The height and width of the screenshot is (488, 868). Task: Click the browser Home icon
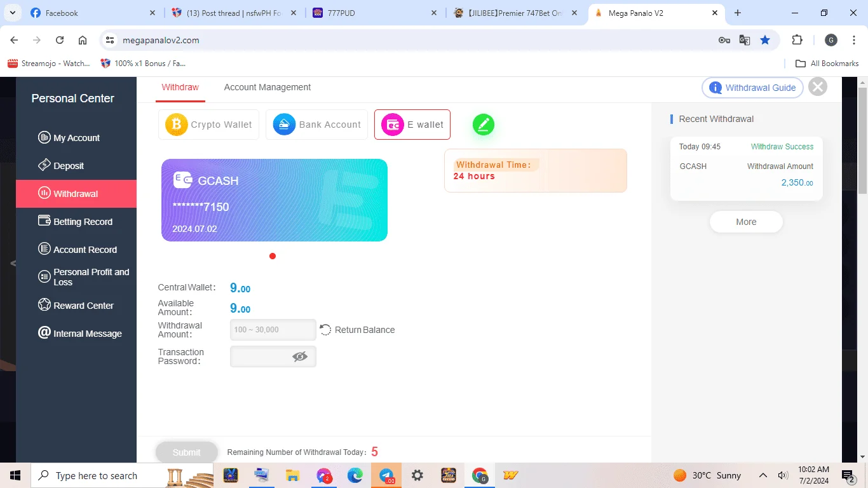(x=83, y=40)
